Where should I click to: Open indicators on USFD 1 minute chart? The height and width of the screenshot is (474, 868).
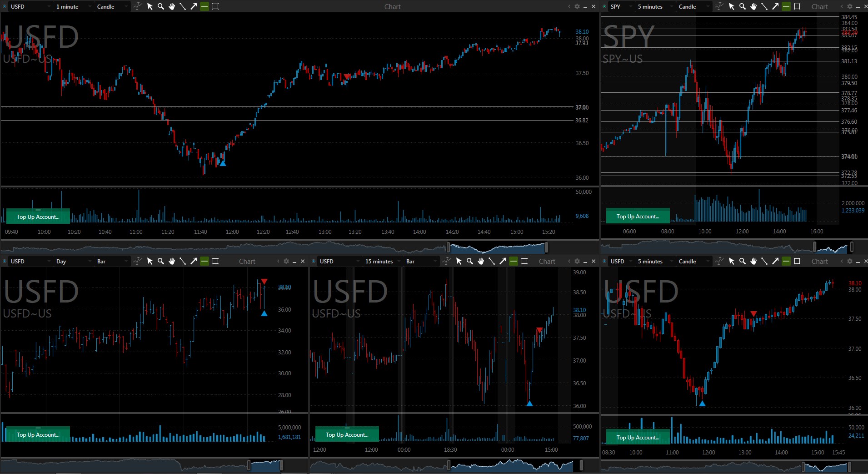(137, 6)
